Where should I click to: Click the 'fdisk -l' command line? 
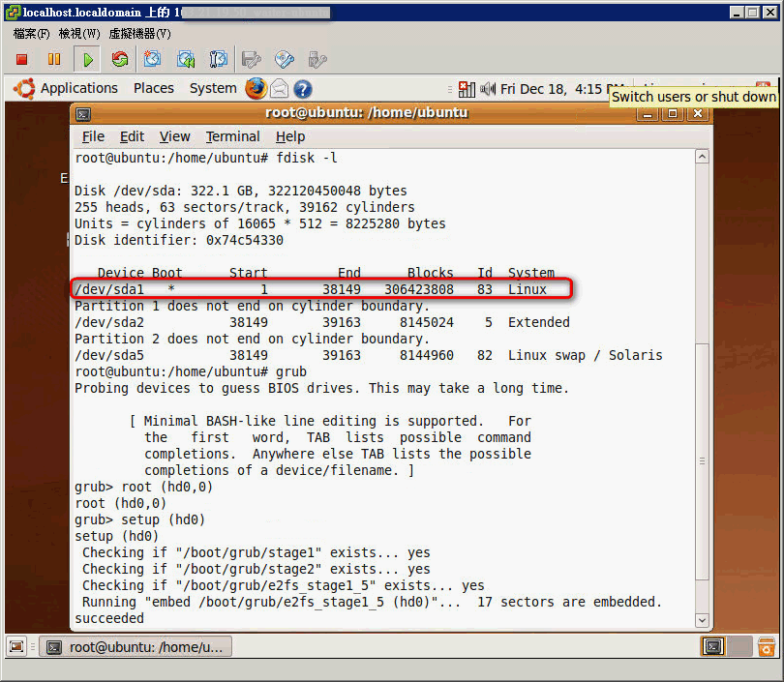206,158
